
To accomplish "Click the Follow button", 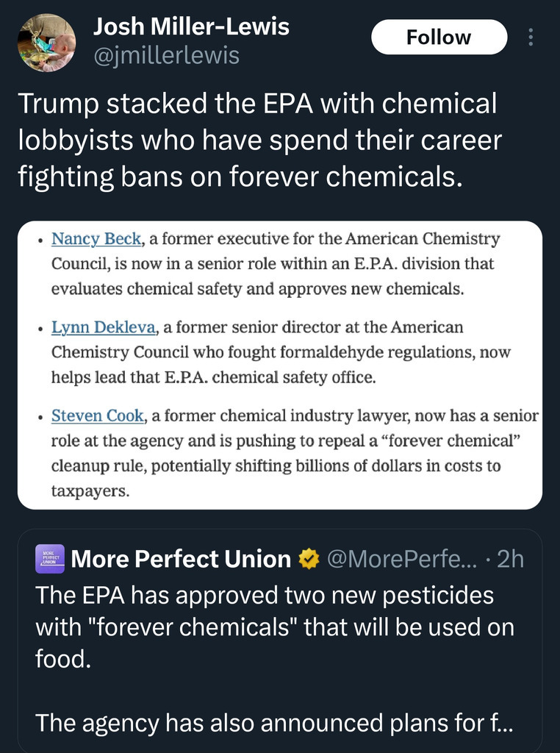I will pos(439,38).
